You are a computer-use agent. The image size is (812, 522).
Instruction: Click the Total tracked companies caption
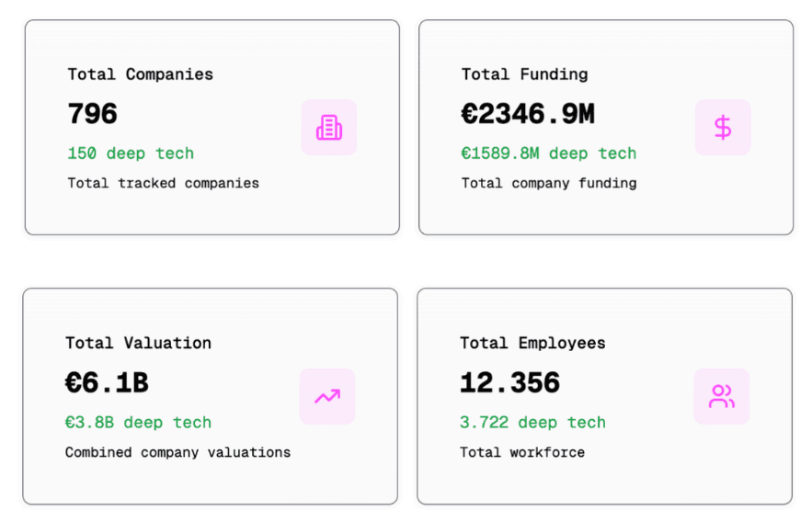pos(163,183)
